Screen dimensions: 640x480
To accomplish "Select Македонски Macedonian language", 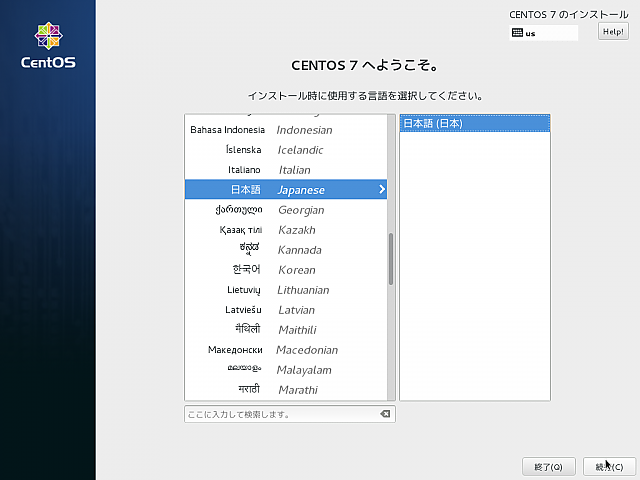I will [286, 350].
